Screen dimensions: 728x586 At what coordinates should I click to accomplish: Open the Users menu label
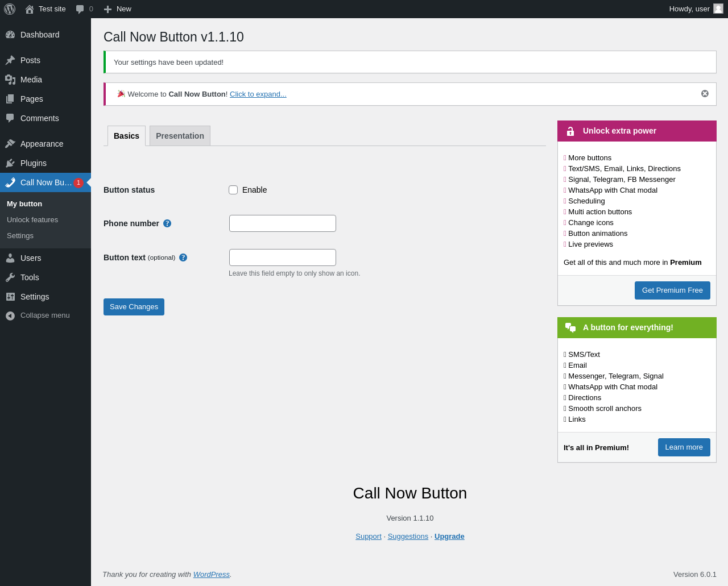(x=31, y=258)
